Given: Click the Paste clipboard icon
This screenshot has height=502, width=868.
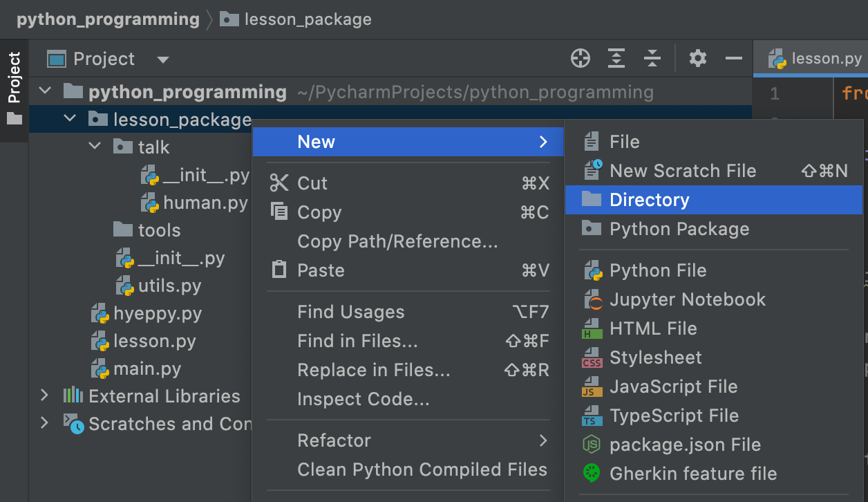Looking at the screenshot, I should pyautogui.click(x=279, y=270).
